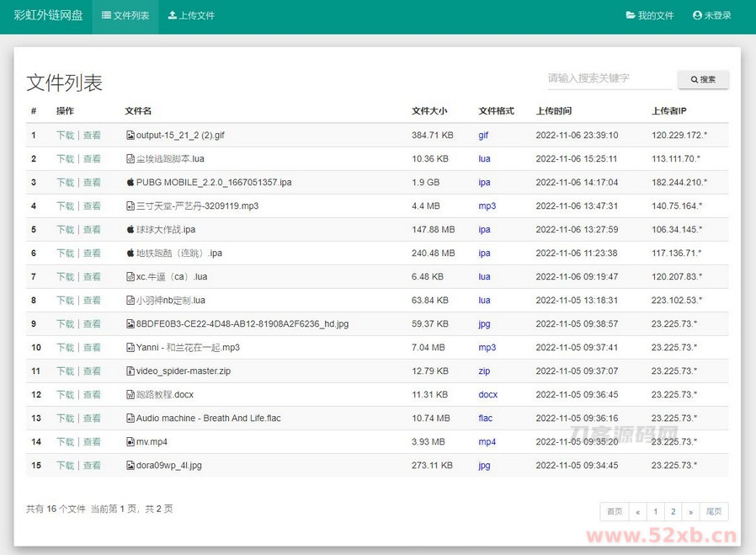Click the Apple icon beside PUBG MOBILE ipa file
Viewport: 756px width, 555px height.
tap(130, 182)
